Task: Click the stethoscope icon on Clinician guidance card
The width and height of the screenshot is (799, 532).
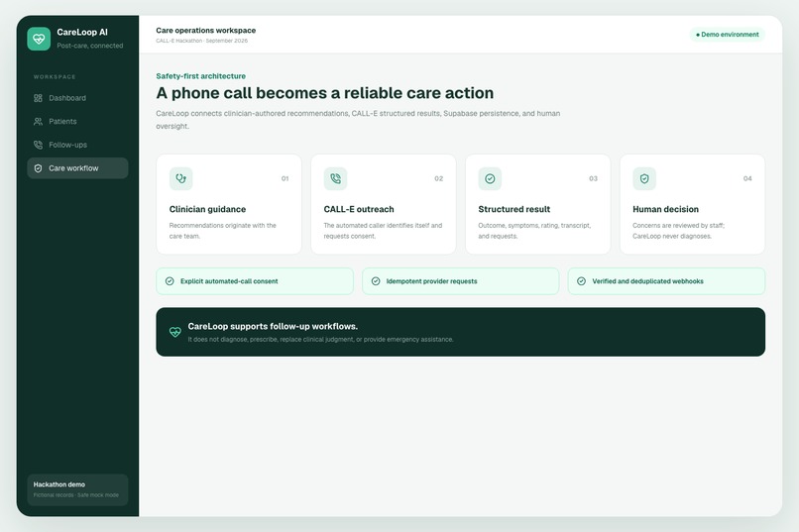Action: pyautogui.click(x=180, y=178)
